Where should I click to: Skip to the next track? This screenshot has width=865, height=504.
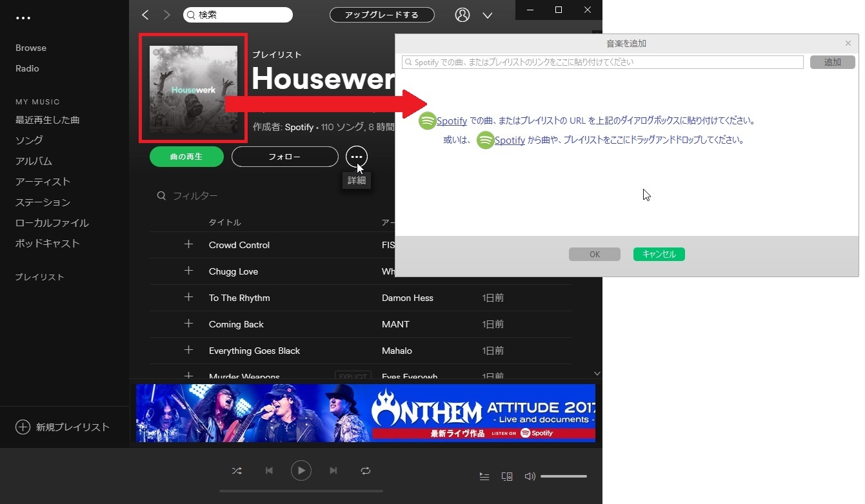click(333, 471)
